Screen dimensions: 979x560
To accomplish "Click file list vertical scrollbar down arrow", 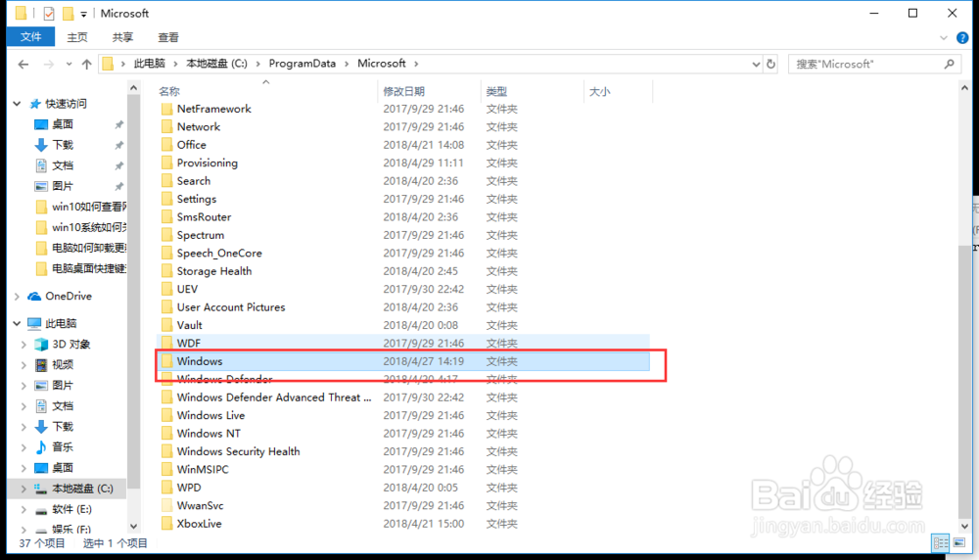I will pyautogui.click(x=964, y=526).
